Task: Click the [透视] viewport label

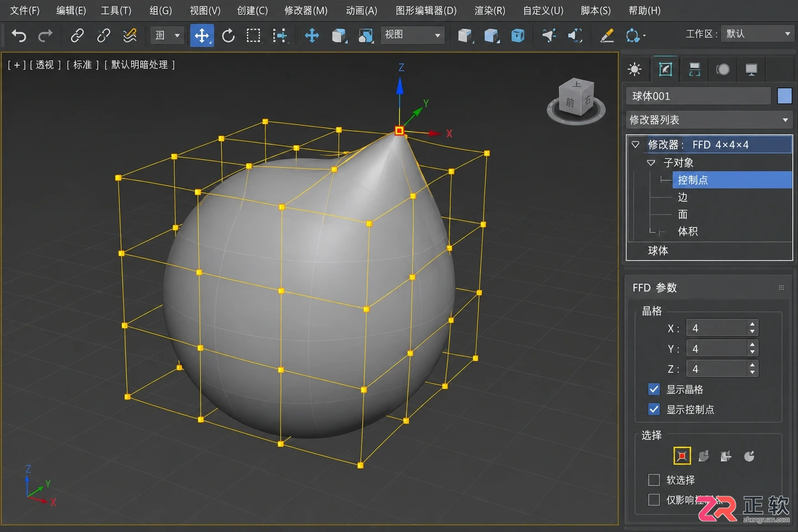Action: pyautogui.click(x=45, y=65)
